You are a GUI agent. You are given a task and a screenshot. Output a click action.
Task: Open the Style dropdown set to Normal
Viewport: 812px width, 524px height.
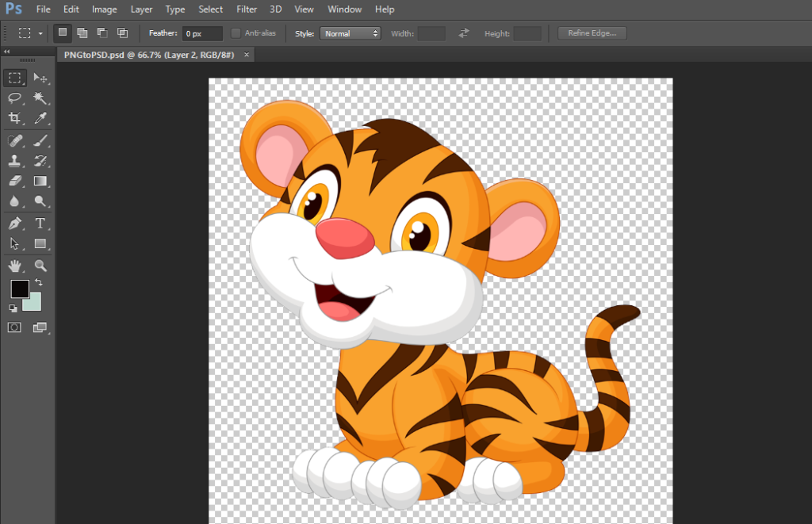click(x=350, y=33)
